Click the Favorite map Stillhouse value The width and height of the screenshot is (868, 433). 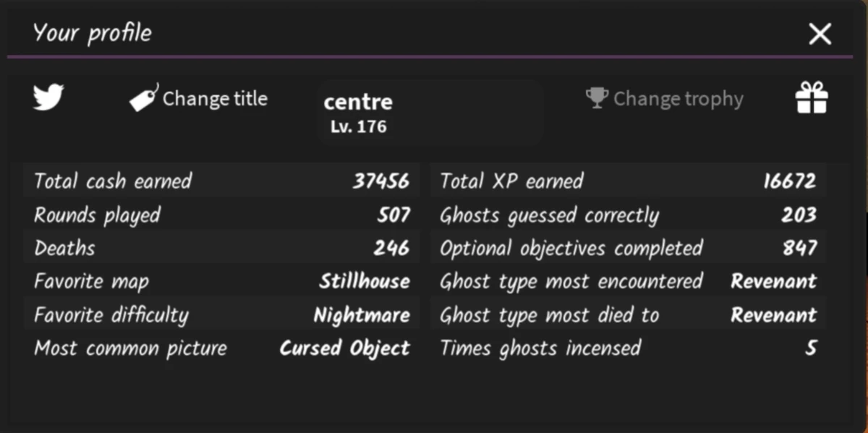tap(365, 281)
